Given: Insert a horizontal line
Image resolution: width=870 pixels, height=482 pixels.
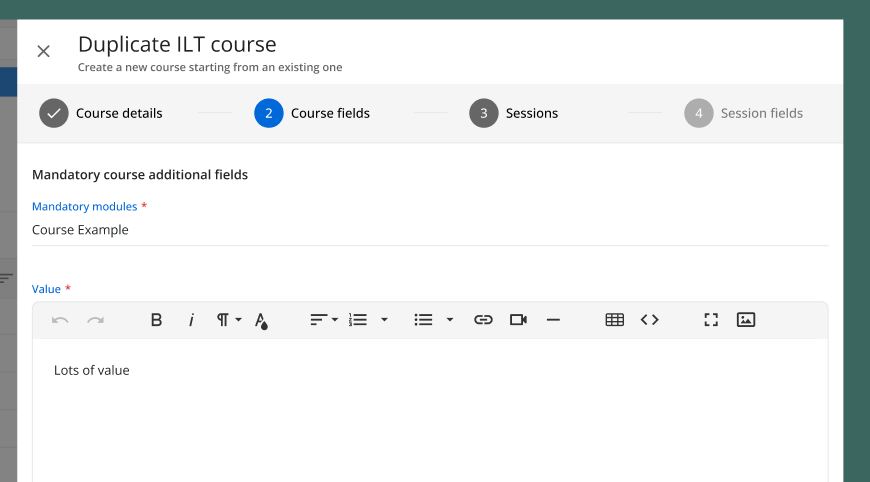Looking at the screenshot, I should 553,320.
